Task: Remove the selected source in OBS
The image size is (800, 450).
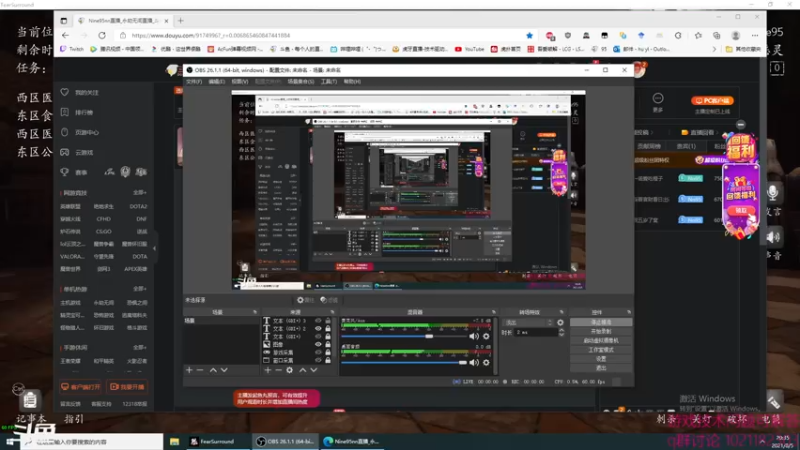Action: pos(279,370)
